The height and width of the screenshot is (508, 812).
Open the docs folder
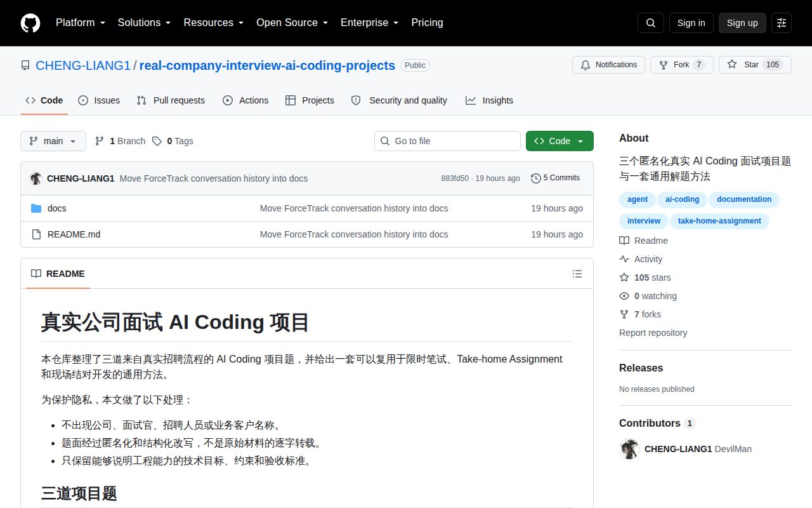click(57, 208)
